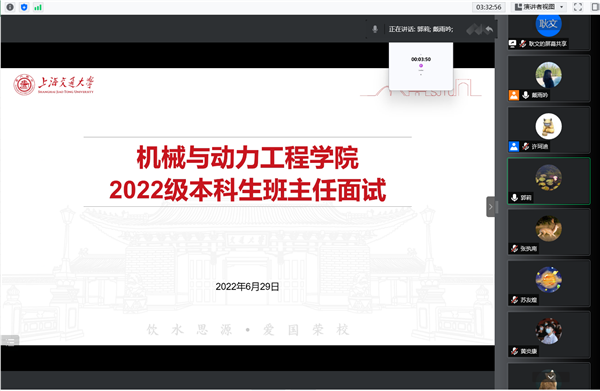Click the reply arrow icon in speaker bar
The height and width of the screenshot is (391, 600).
(x=489, y=29)
